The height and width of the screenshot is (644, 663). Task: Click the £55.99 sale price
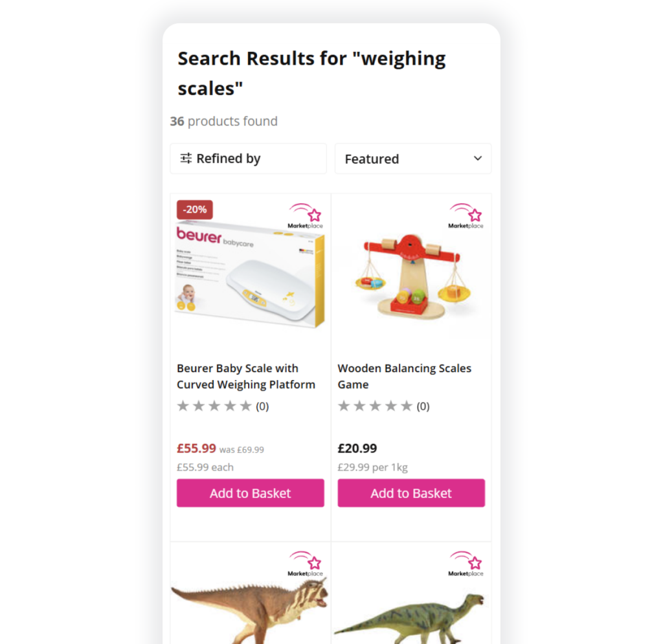(x=196, y=449)
